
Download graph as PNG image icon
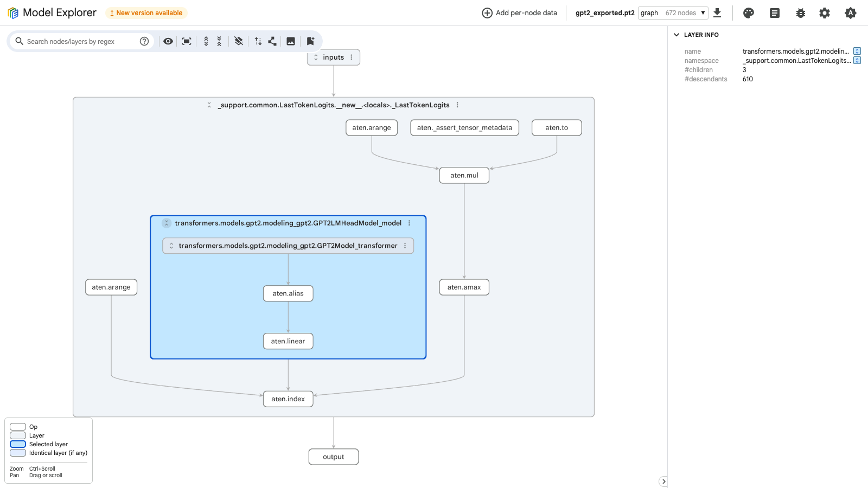click(291, 41)
